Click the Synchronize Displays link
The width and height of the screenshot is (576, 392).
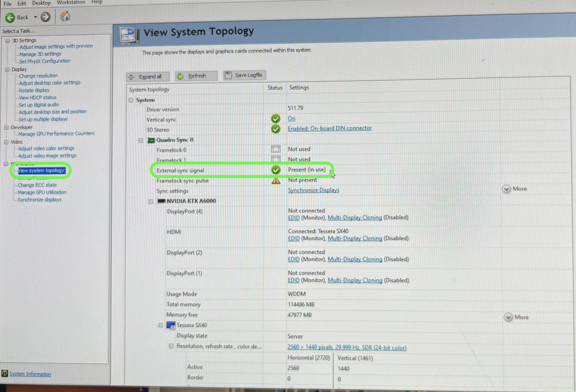[313, 190]
